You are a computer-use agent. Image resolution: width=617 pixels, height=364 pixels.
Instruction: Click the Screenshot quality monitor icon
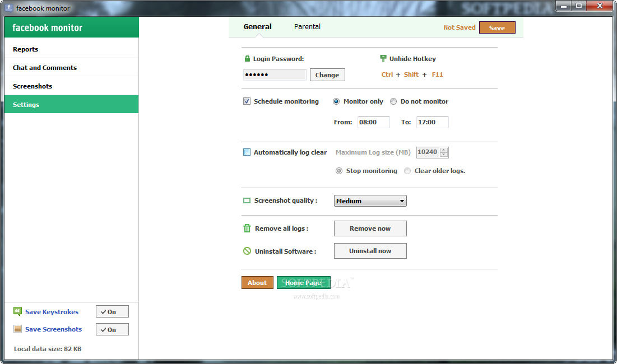[x=247, y=200]
